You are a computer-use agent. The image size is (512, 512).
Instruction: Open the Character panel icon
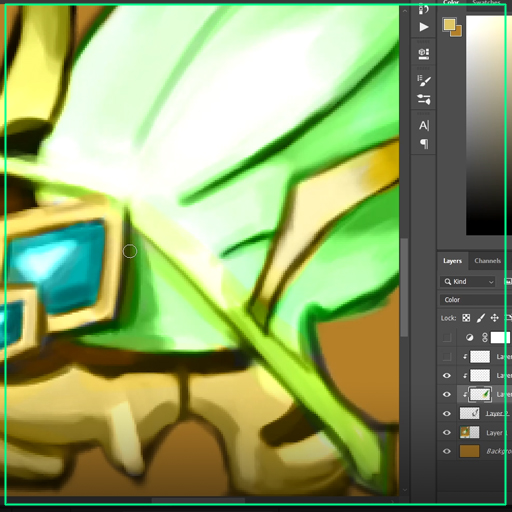[x=424, y=126]
